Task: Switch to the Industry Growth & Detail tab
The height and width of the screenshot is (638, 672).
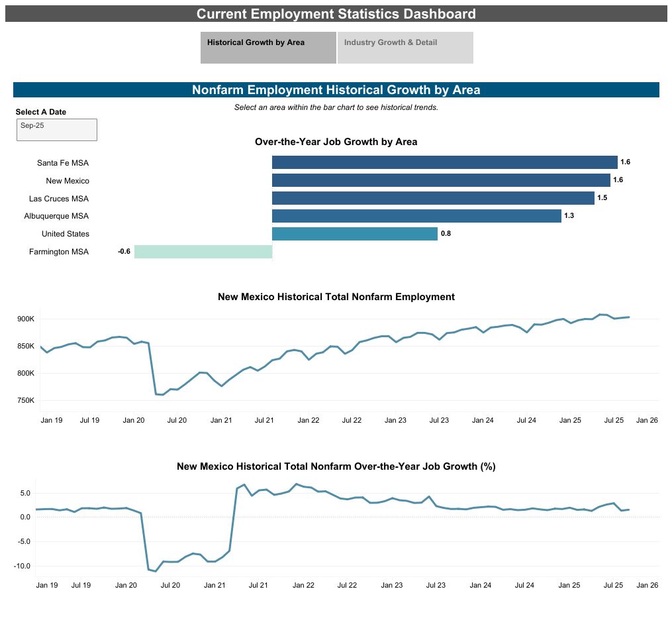Action: tap(405, 47)
